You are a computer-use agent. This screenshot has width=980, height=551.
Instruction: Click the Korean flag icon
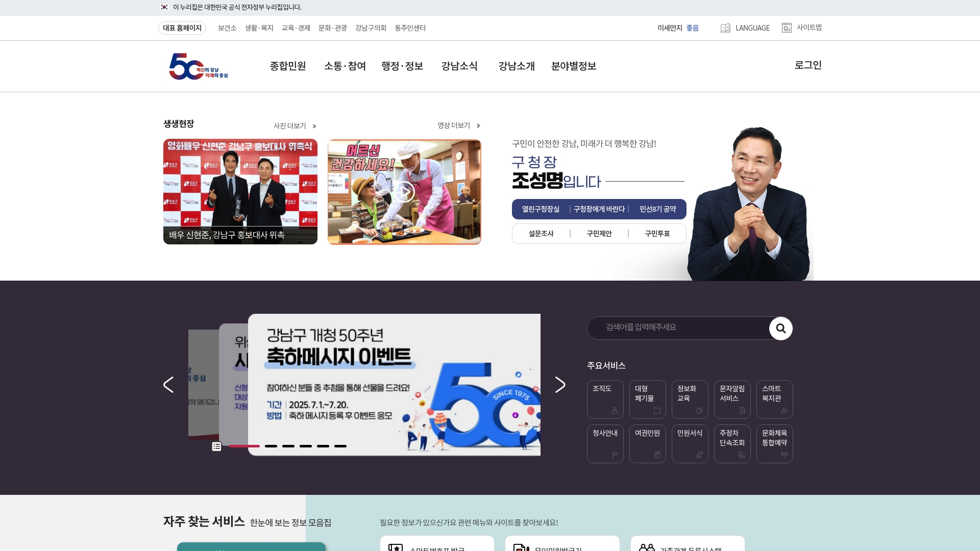[x=164, y=7]
